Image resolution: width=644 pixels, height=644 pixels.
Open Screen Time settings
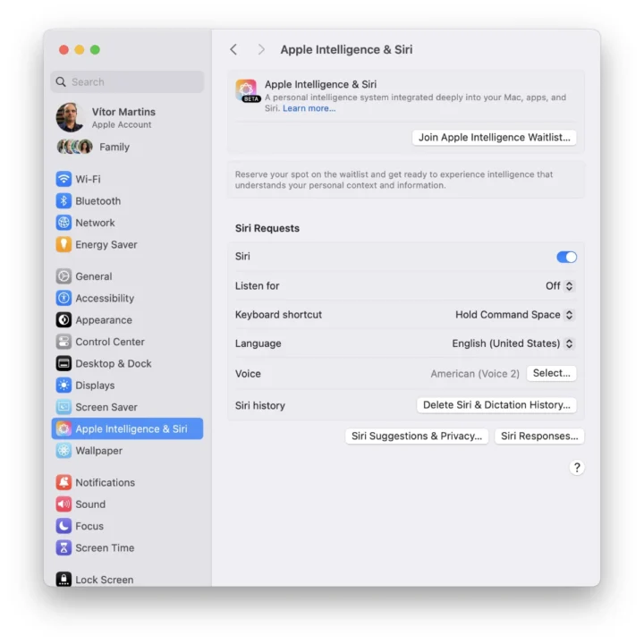(127, 547)
